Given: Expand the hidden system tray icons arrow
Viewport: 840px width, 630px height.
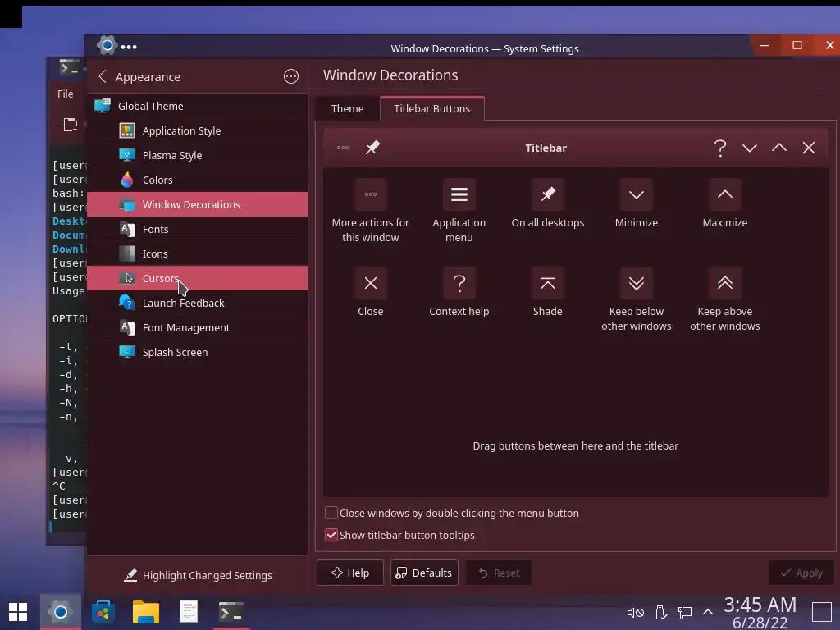Looking at the screenshot, I should [708, 612].
